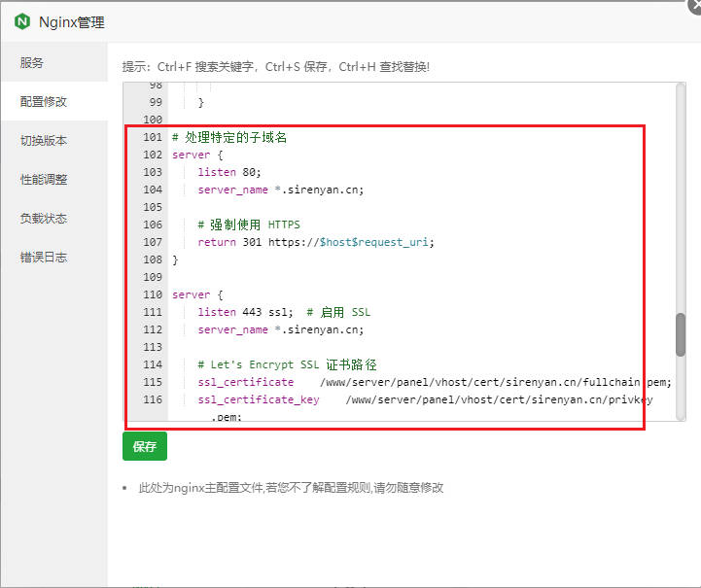Image resolution: width=701 pixels, height=588 pixels.
Task: Click the Nginx logo icon
Action: 22,21
